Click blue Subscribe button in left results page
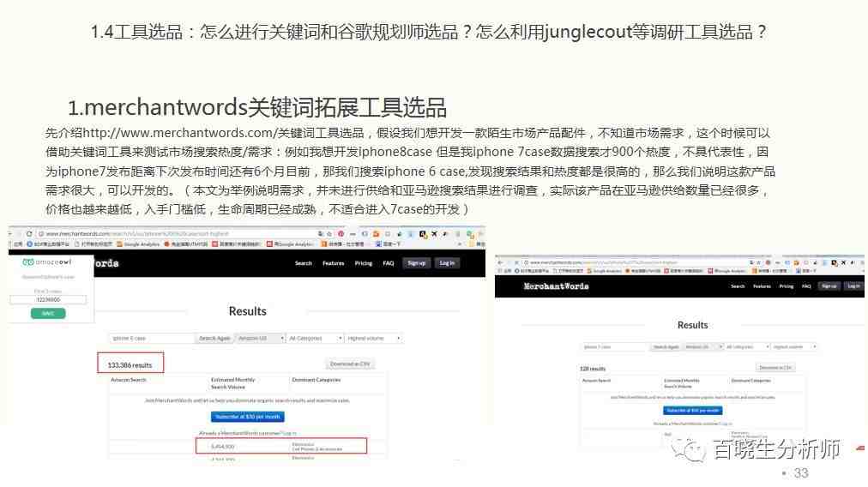Image resolution: width=868 pixels, height=487 pixels. click(247, 417)
